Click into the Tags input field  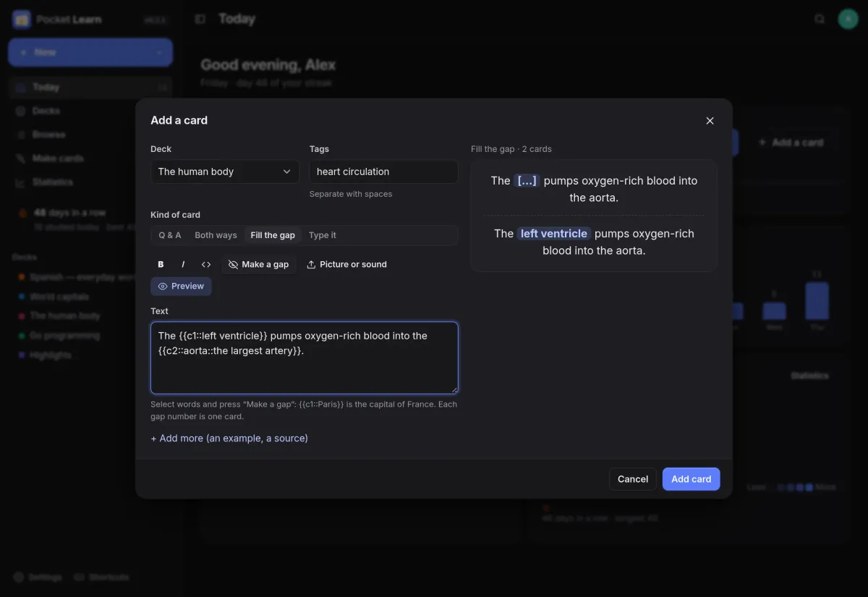[x=383, y=172]
